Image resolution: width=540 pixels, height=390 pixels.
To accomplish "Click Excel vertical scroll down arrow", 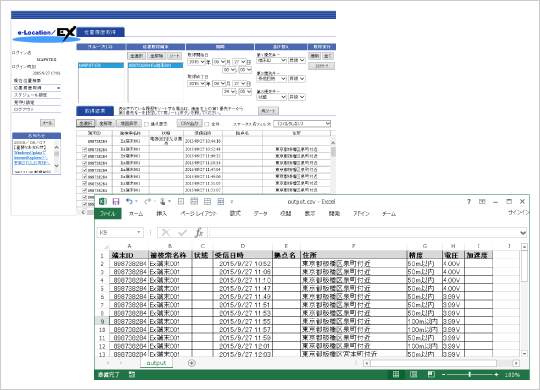I will click(x=524, y=354).
